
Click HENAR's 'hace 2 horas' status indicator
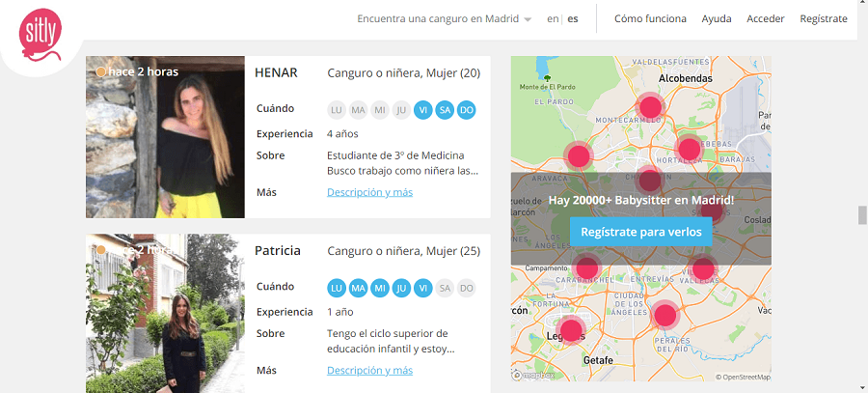tap(137, 71)
